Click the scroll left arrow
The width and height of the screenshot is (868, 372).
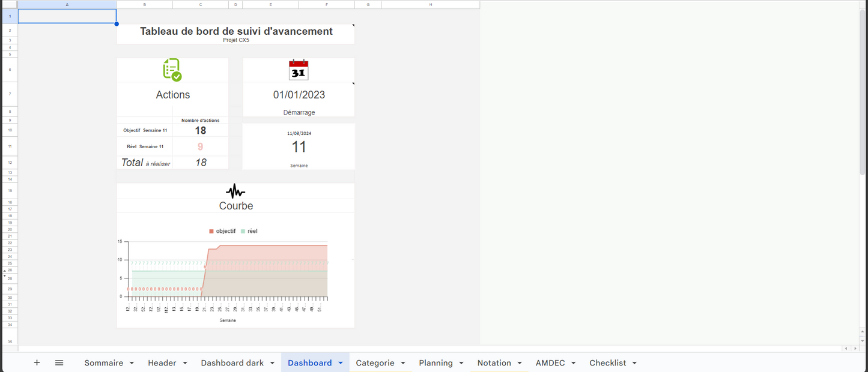coord(847,349)
